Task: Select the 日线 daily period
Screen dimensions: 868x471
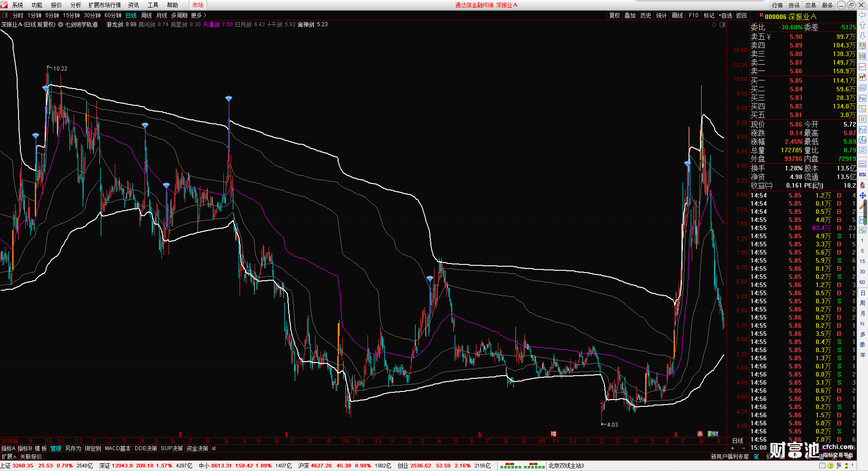Action: point(131,15)
